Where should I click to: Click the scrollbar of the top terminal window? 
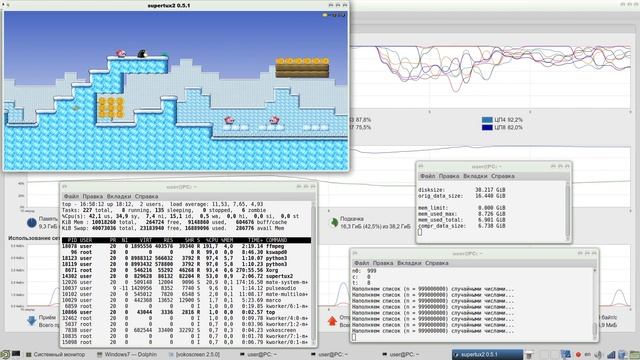(x=313, y=273)
